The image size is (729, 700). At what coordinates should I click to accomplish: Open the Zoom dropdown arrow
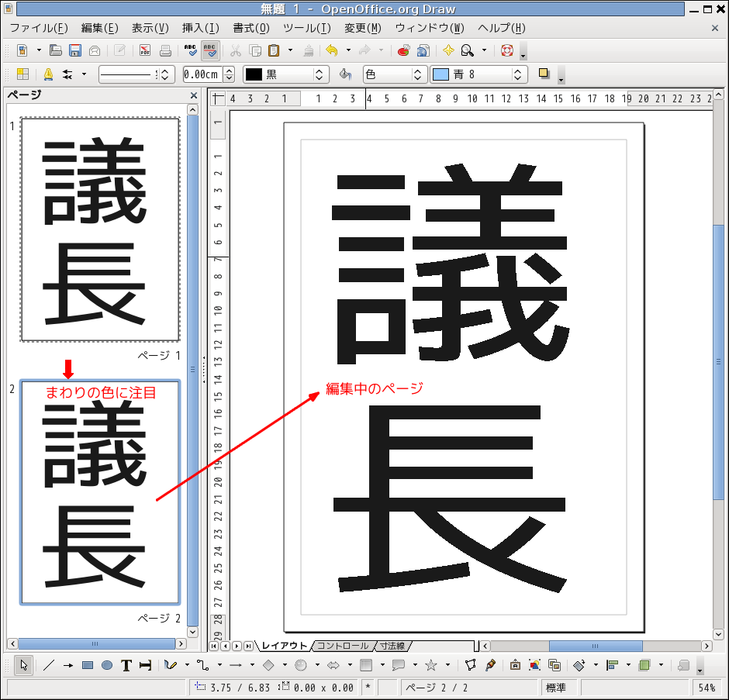pyautogui.click(x=484, y=50)
